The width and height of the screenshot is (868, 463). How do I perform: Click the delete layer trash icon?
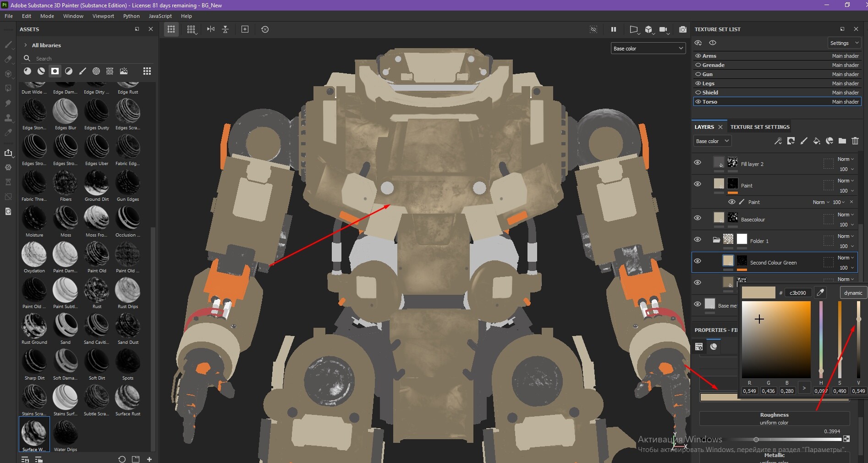click(x=855, y=141)
